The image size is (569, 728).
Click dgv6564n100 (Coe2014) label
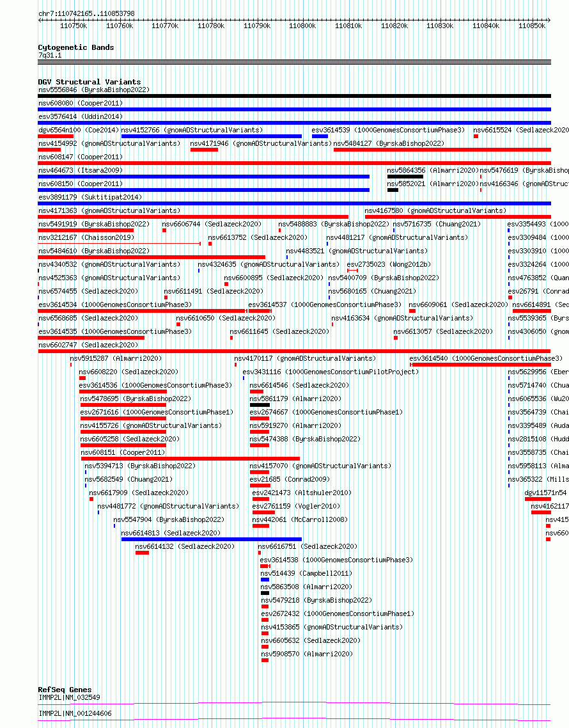click(79, 130)
